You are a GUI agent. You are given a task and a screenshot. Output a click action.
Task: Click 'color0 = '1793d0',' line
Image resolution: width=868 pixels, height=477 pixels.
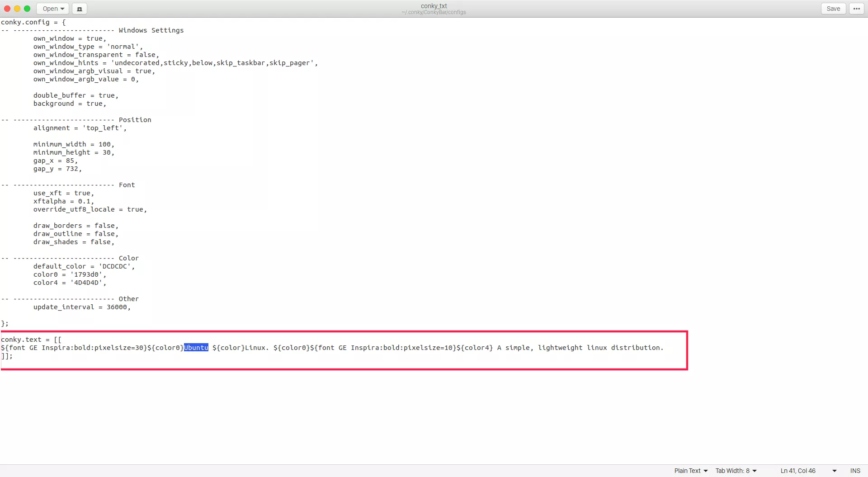(70, 274)
